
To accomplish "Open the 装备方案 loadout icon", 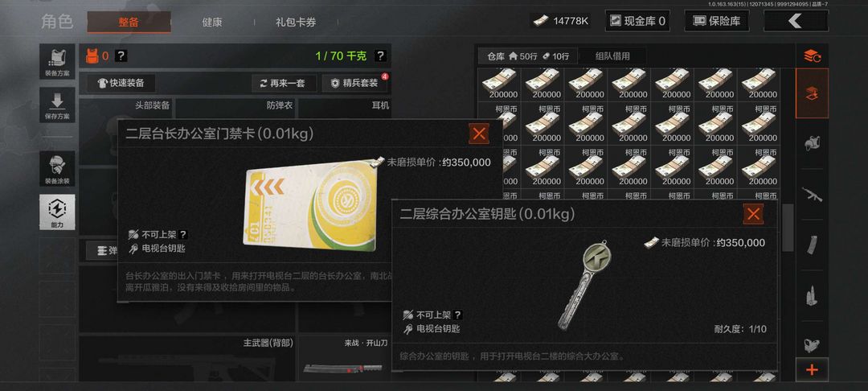I will tap(57, 61).
